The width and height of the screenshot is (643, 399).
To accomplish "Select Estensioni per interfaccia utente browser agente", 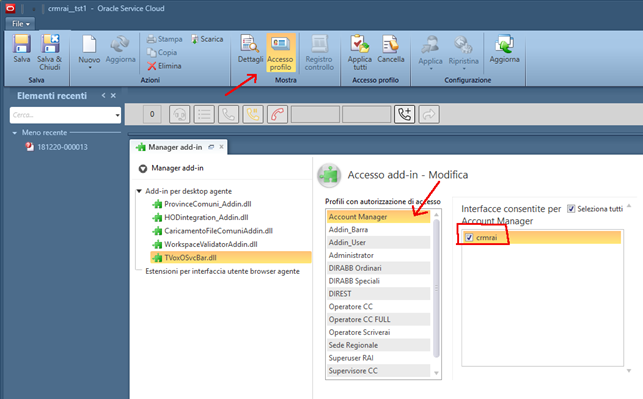I will click(x=222, y=271).
